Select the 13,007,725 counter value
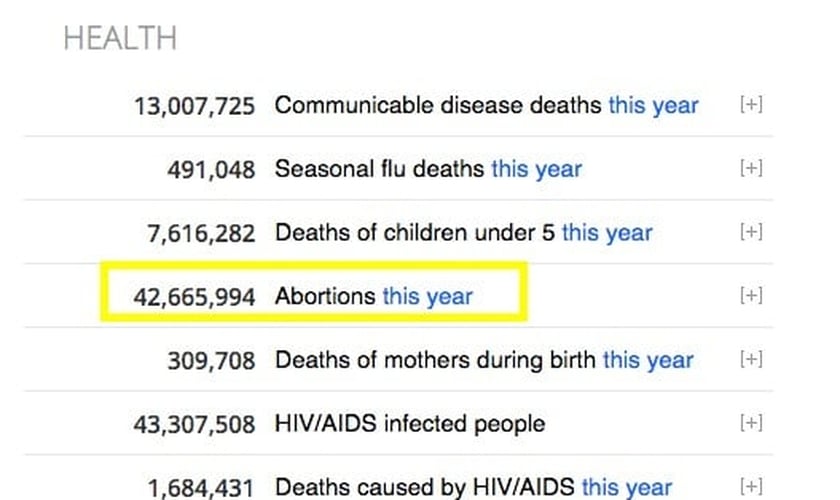The height and width of the screenshot is (500, 840). 194,106
